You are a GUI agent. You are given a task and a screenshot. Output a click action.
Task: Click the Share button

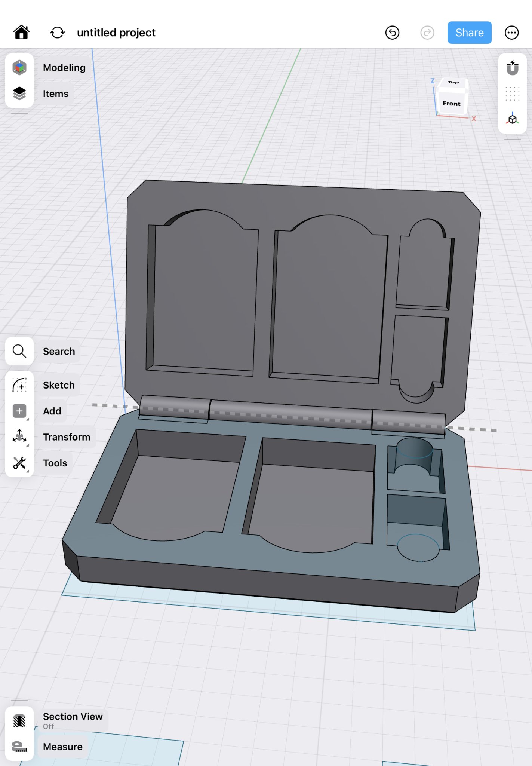tap(469, 33)
